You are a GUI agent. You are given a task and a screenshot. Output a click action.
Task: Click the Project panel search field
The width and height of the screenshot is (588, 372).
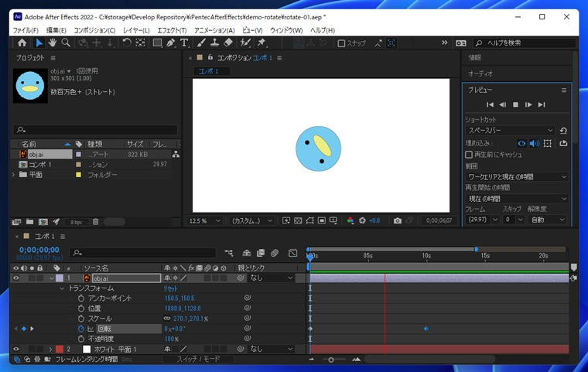click(x=95, y=130)
